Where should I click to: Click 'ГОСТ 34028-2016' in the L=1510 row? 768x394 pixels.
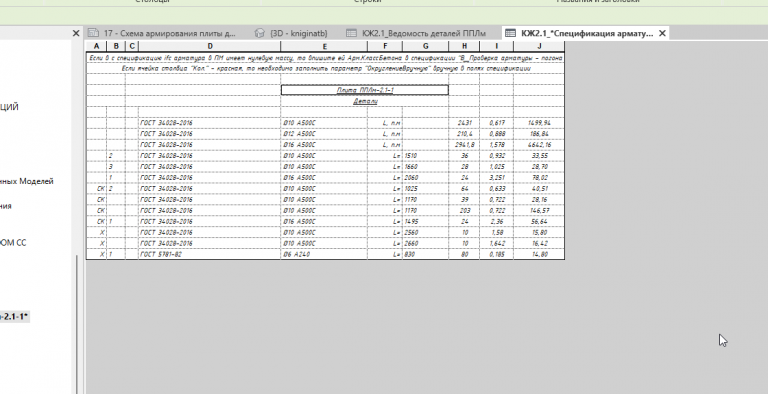(210, 156)
